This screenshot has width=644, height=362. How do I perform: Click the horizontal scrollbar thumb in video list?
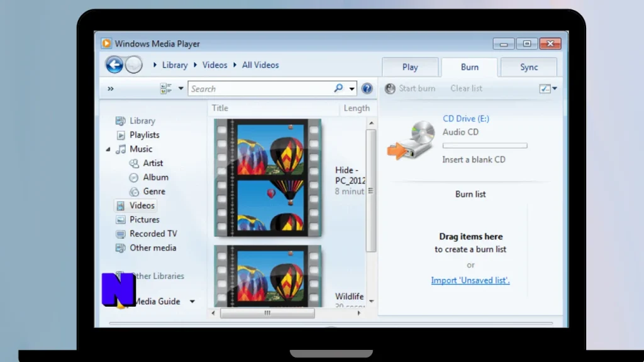click(x=267, y=313)
